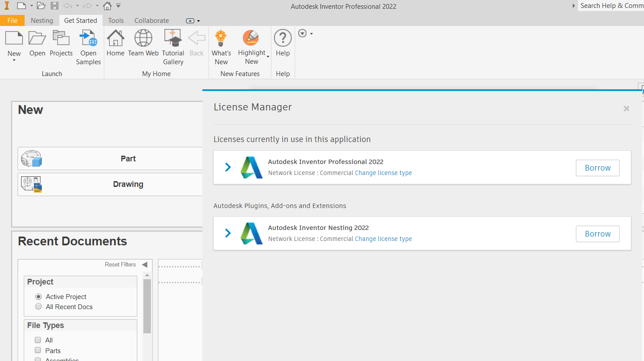Select the All Recent Docs radio button
Screen dimensions: 644x361
coord(39,307)
